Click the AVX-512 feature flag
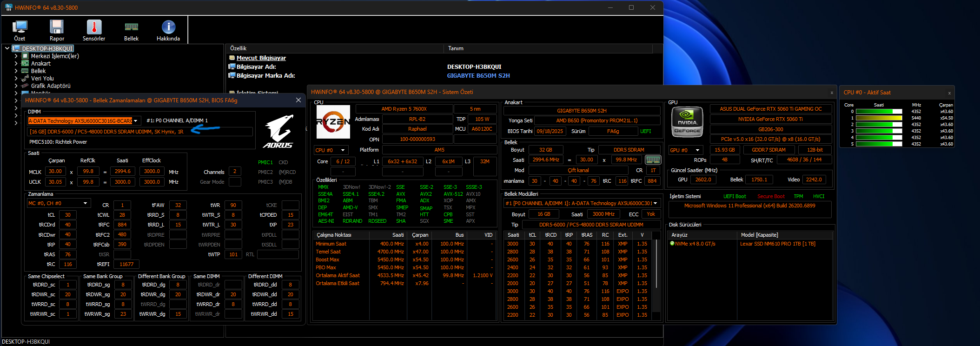This screenshot has width=980, height=346. (453, 194)
